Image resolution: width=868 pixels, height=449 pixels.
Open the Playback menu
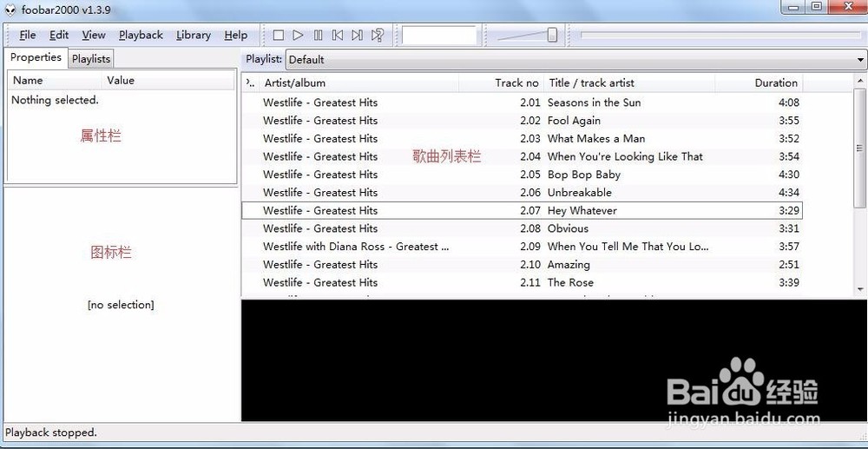coord(141,35)
